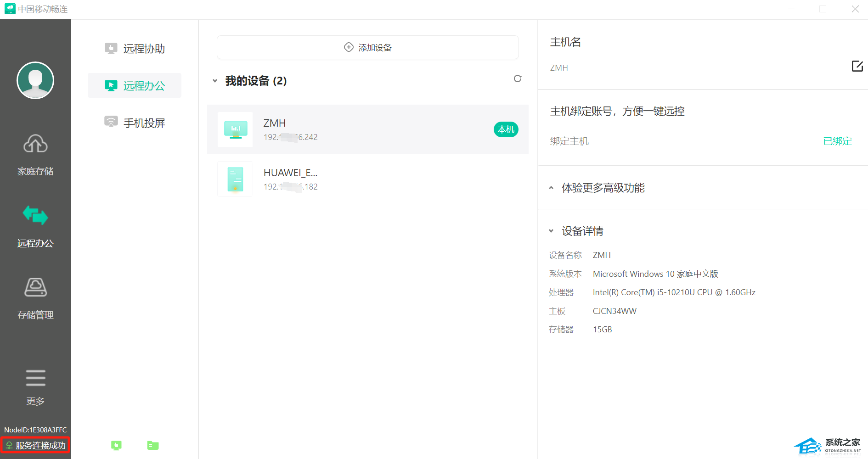Collapse the 我的设备 device group
868x459 pixels.
pyautogui.click(x=215, y=81)
